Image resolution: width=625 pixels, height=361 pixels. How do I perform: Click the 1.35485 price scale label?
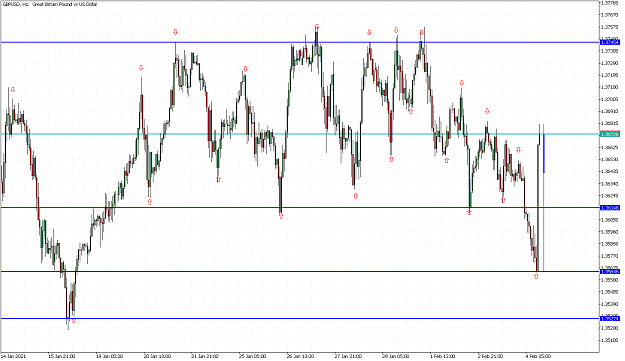tap(610, 292)
